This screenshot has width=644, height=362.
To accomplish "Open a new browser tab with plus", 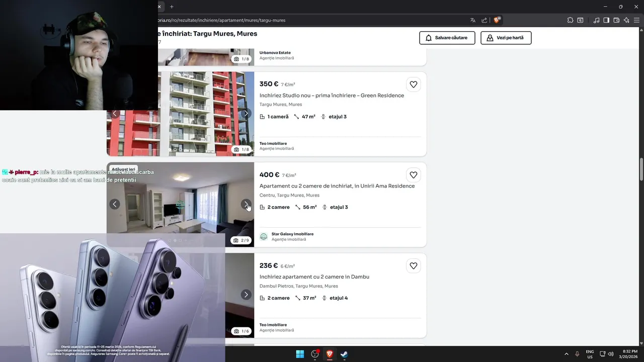I will [172, 7].
